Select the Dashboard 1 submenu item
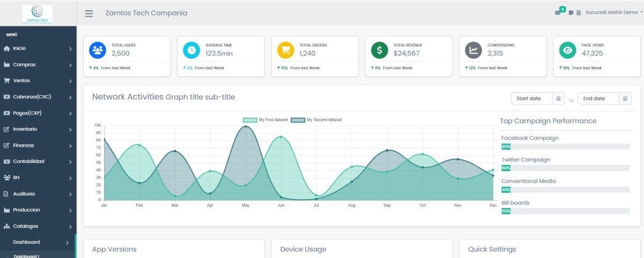Viewport: 644px width, 258px height. (26, 256)
